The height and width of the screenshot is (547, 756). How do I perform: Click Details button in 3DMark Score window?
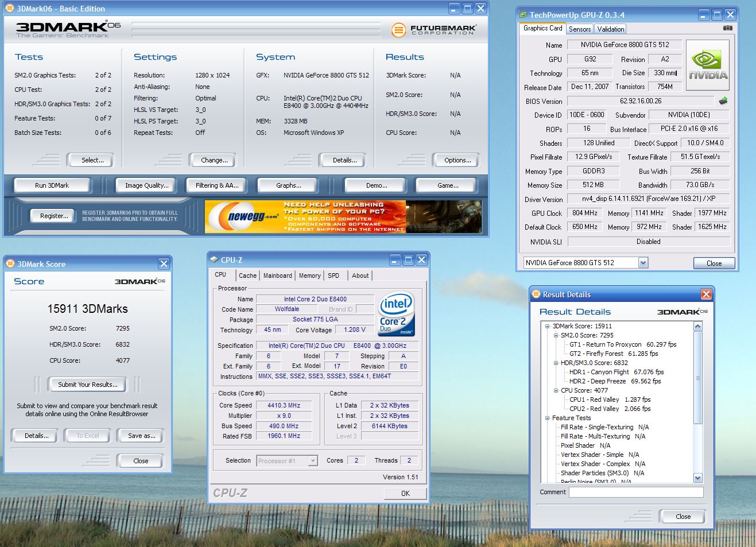coord(36,436)
